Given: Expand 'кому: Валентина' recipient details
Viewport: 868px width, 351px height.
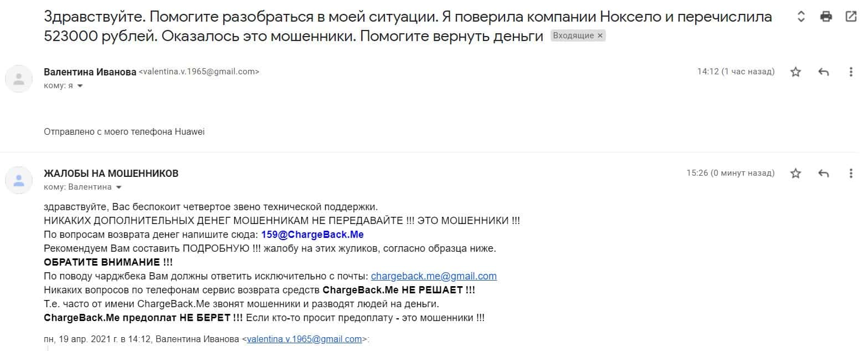Looking at the screenshot, I should 119,187.
